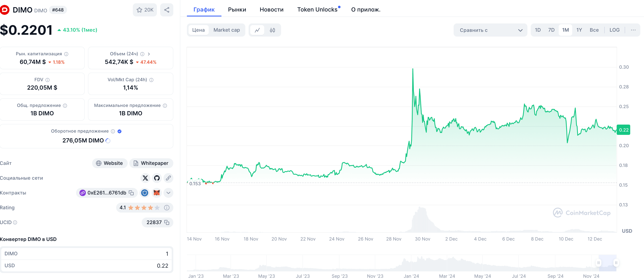Switch to line chart icon
644x280 pixels.
click(x=257, y=30)
